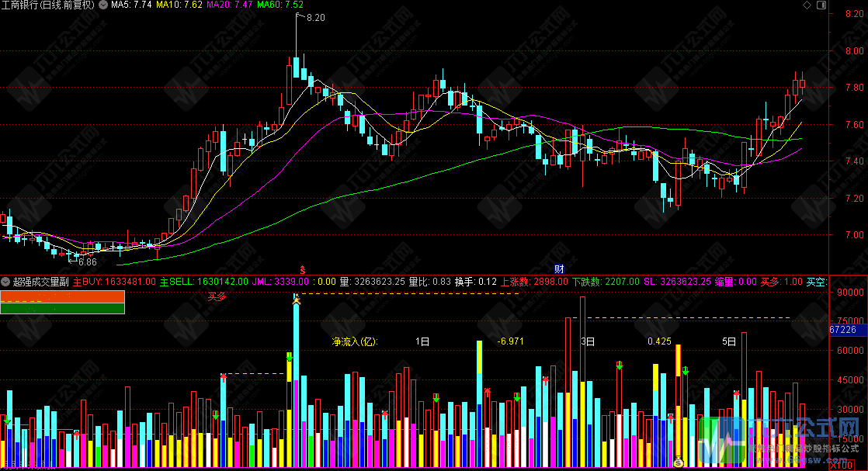
Task: Click the diamond icon at top right
Action: 807,5
